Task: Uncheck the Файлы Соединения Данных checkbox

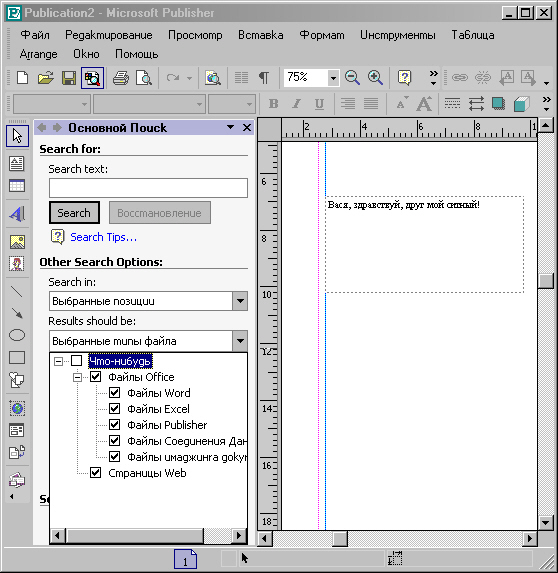Action: click(x=114, y=441)
